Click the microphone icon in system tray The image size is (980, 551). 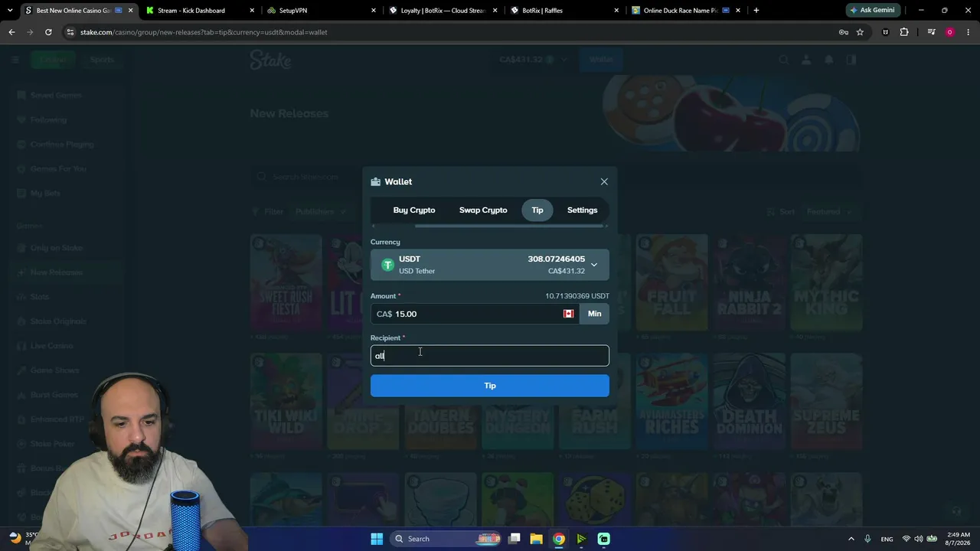(867, 539)
